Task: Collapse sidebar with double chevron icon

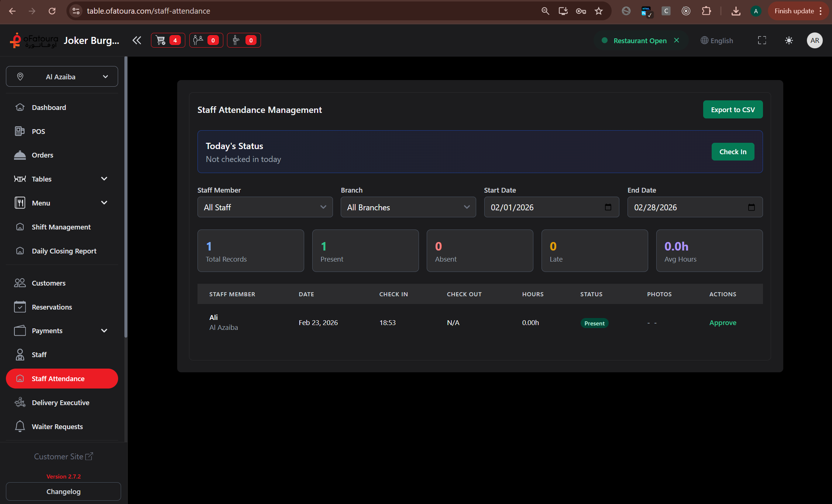Action: pos(137,40)
